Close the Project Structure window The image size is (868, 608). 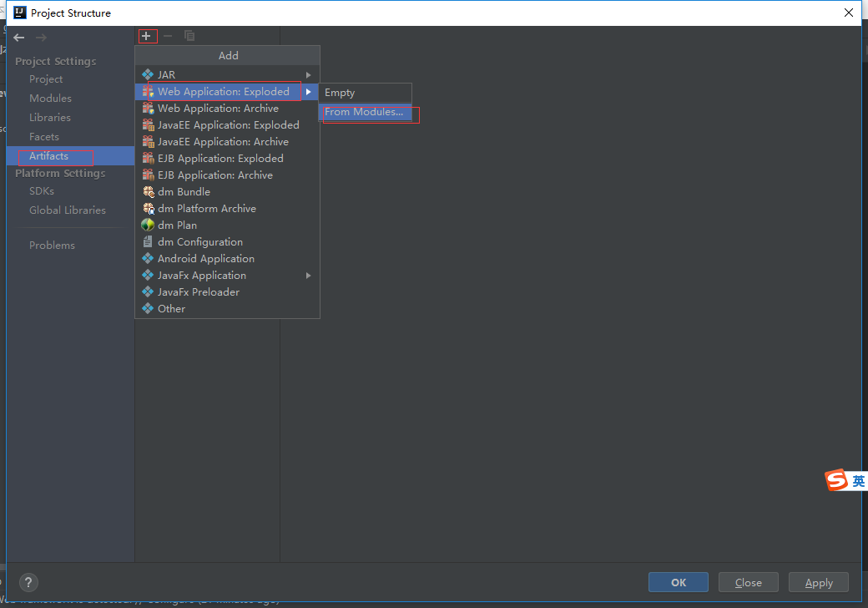coord(849,13)
